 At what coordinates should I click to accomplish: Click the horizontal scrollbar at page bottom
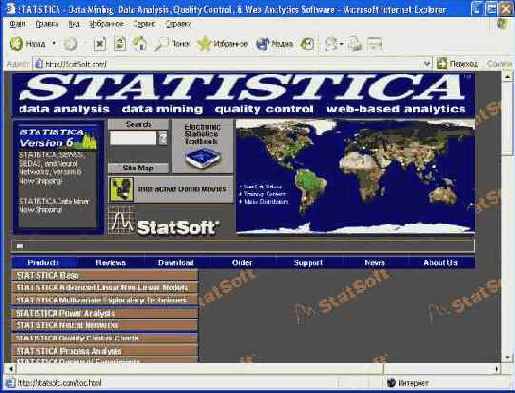(253, 369)
